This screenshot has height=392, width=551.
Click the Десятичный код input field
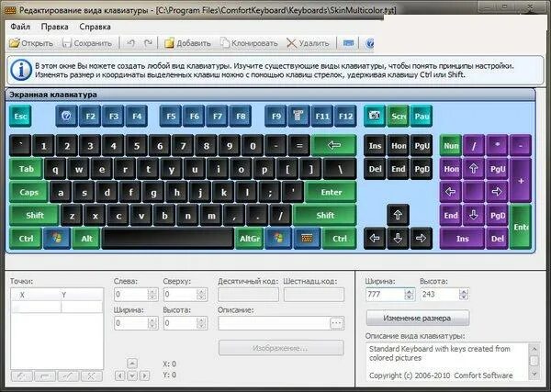point(248,295)
